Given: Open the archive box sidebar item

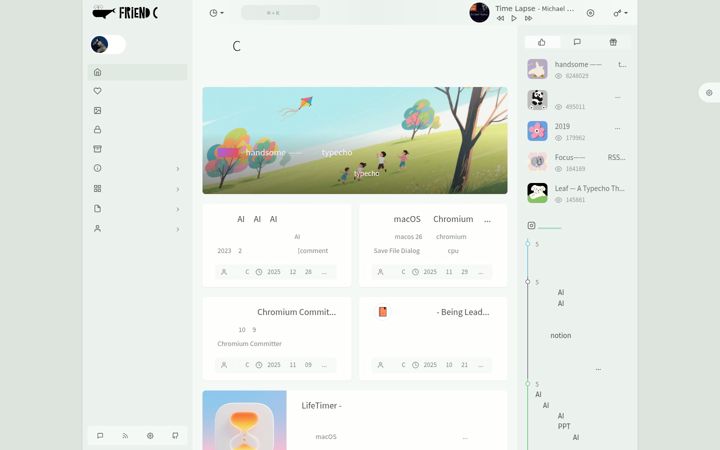Looking at the screenshot, I should click(97, 149).
